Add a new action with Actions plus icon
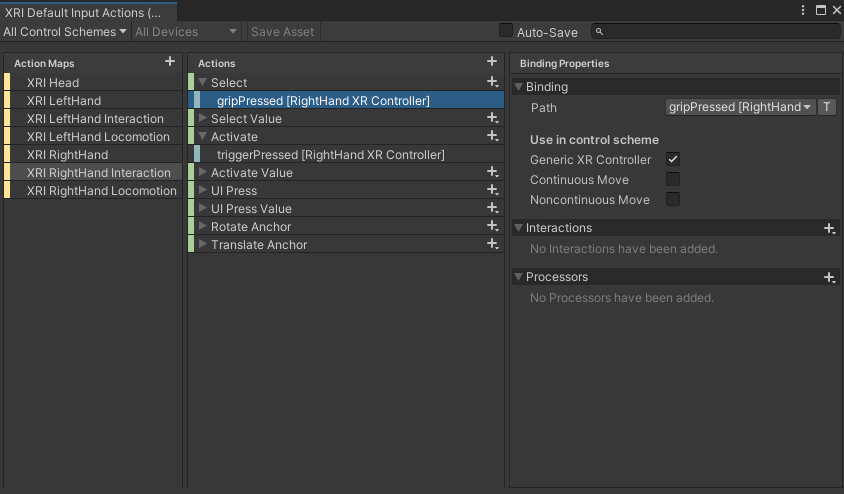844x494 pixels. (491, 62)
